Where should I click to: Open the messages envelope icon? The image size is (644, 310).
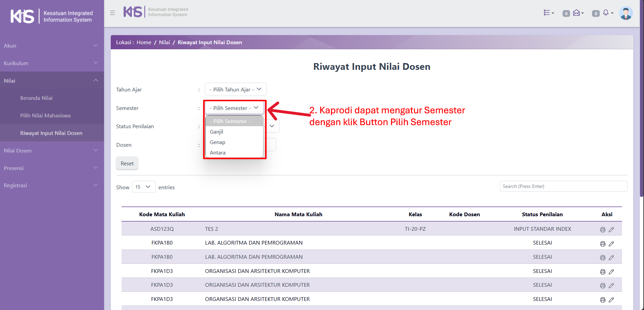coord(577,13)
